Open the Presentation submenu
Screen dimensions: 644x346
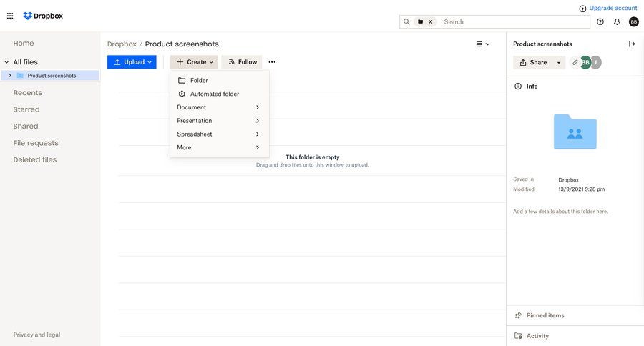pos(220,121)
